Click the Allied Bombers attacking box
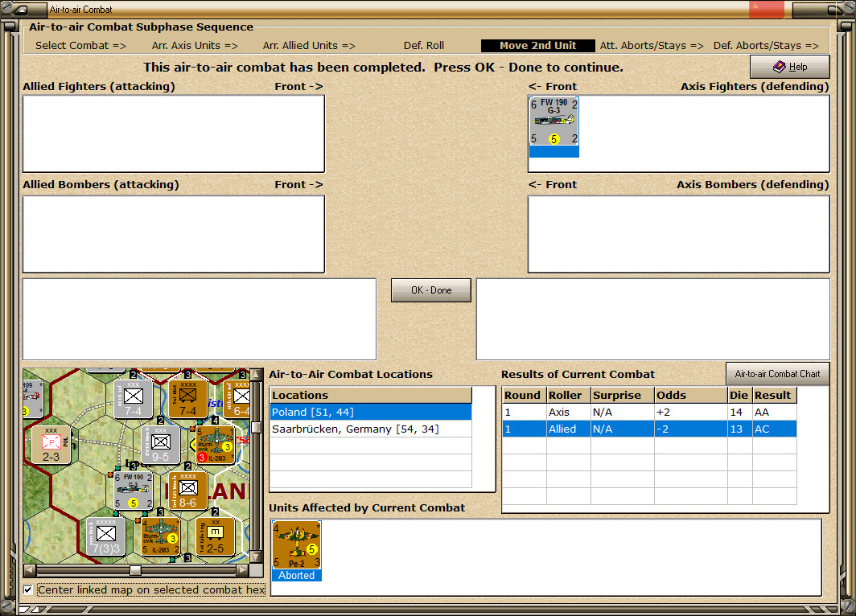This screenshot has width=856, height=616. pyautogui.click(x=174, y=234)
